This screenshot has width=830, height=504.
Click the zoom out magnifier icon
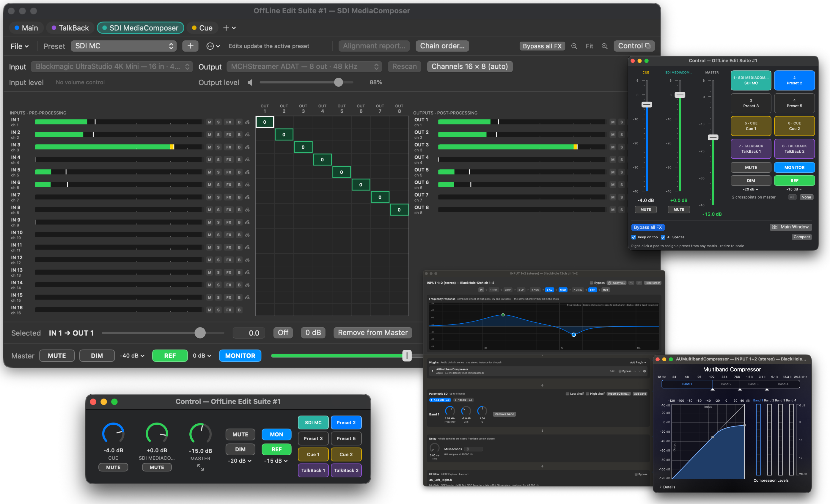pos(574,46)
